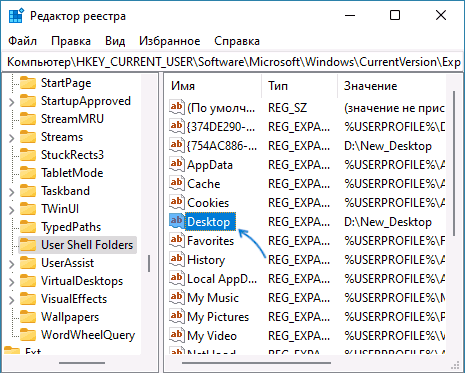Click the key tree horizontal scrollbar
Screen dimensions: 465x373
click(82, 363)
